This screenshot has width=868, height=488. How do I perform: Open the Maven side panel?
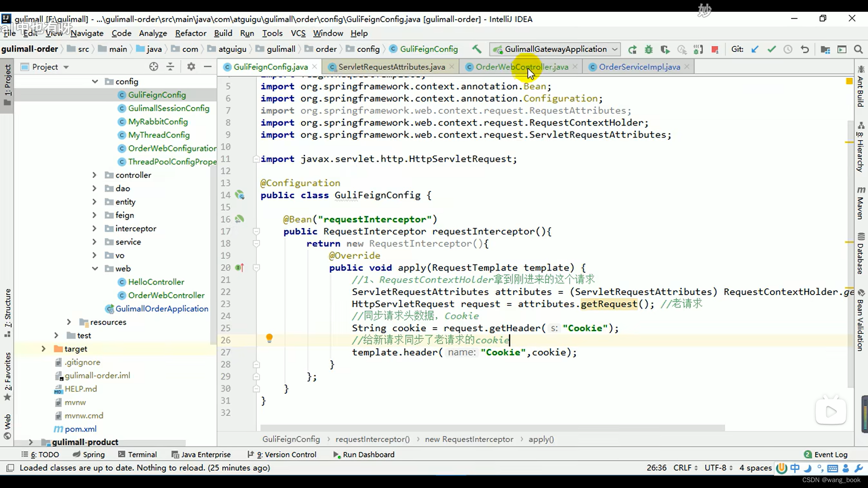click(x=861, y=203)
